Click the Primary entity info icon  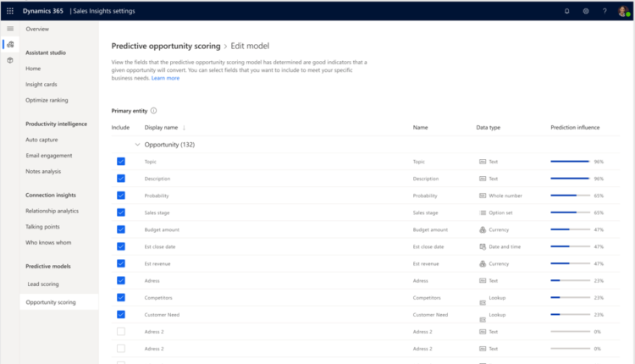pyautogui.click(x=153, y=111)
